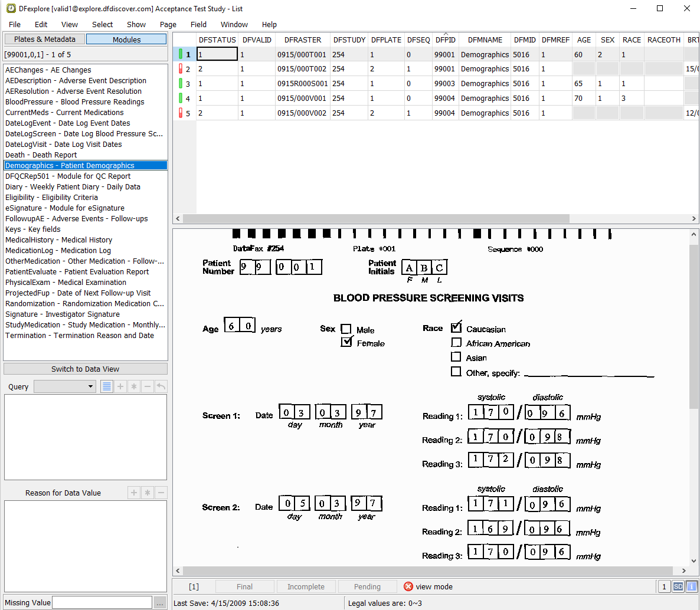Select BloodPressure module in the list
The image size is (700, 610).
pyautogui.click(x=75, y=102)
